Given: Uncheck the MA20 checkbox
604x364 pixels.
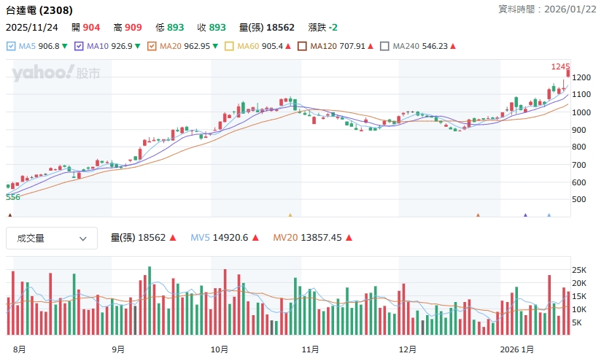Looking at the screenshot, I should [x=152, y=46].
